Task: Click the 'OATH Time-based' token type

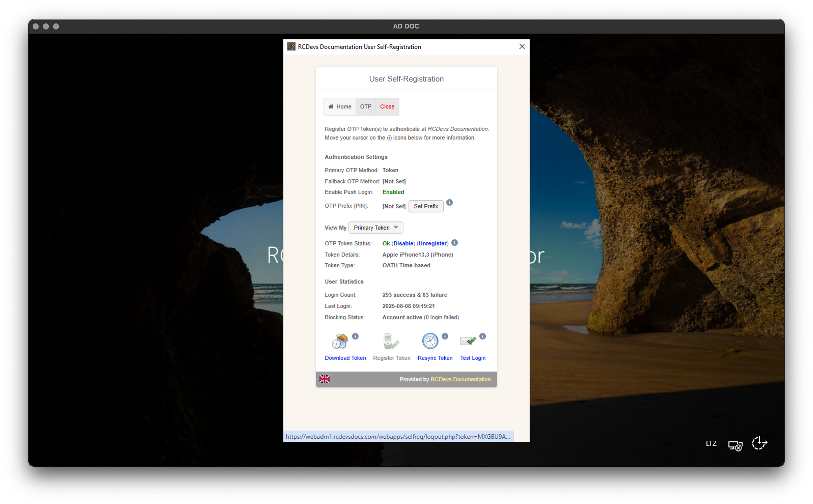Action: pos(406,265)
